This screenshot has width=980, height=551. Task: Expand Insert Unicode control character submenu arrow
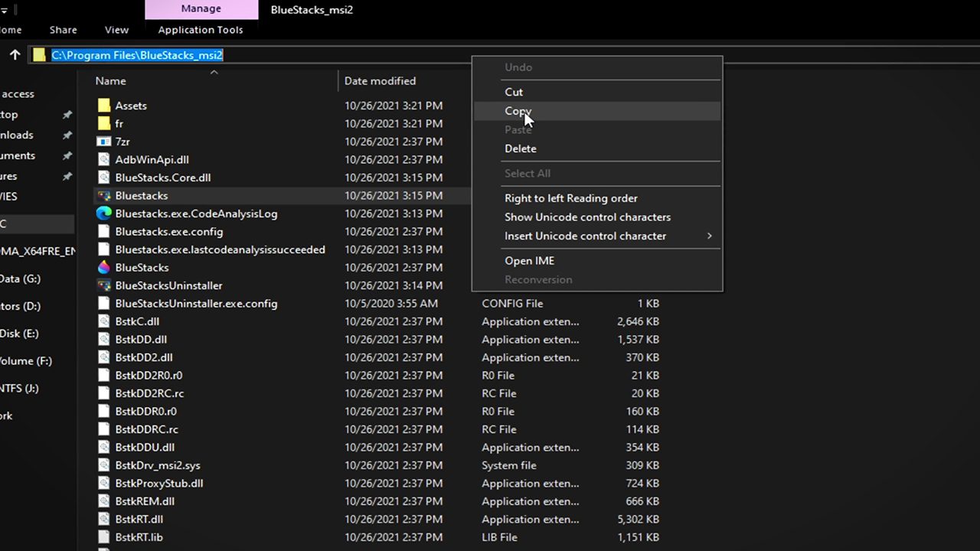click(709, 236)
